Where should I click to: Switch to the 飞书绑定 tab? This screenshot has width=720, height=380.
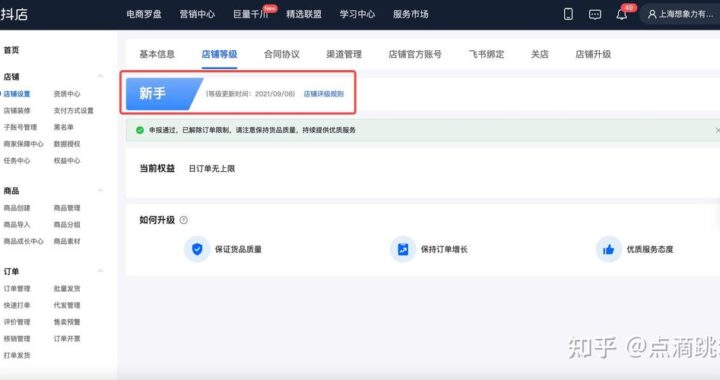click(486, 54)
